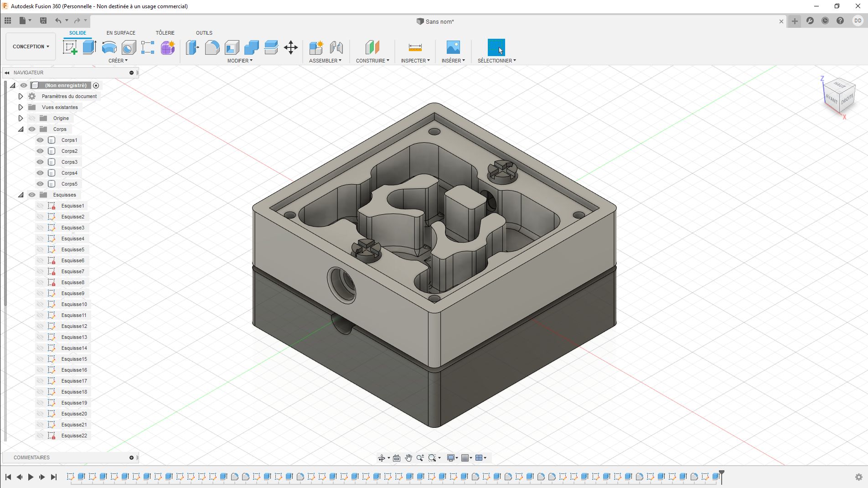This screenshot has width=868, height=488.
Task: Expand the Origine folder
Action: pos(21,118)
